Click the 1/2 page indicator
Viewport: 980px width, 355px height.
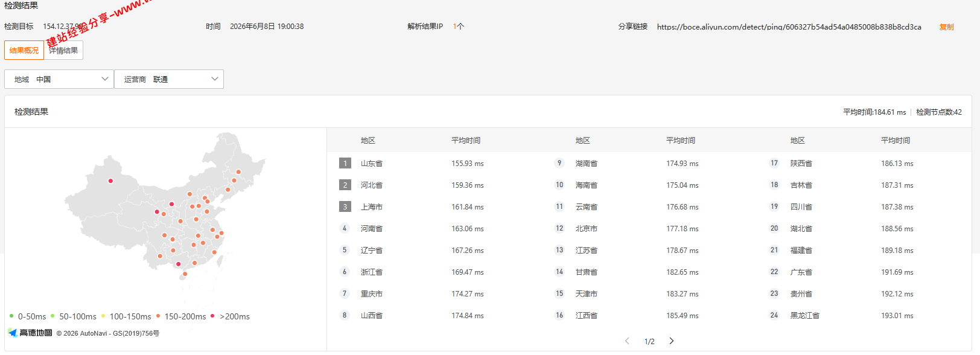coord(649,342)
